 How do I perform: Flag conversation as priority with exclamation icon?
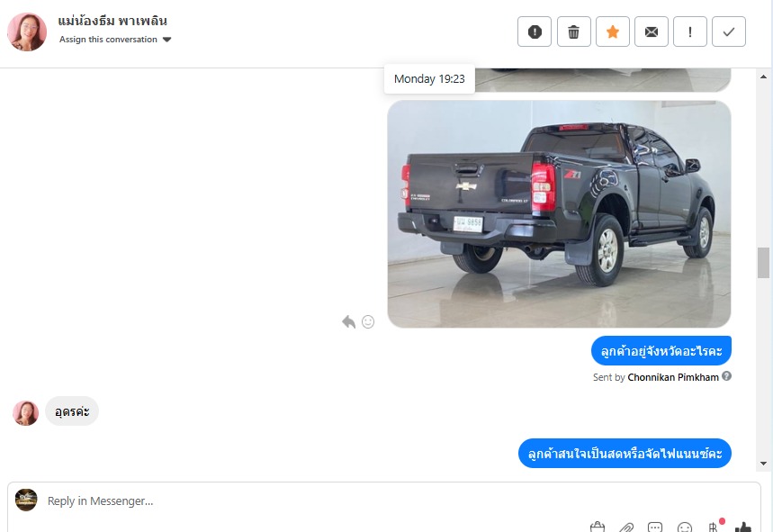point(689,32)
